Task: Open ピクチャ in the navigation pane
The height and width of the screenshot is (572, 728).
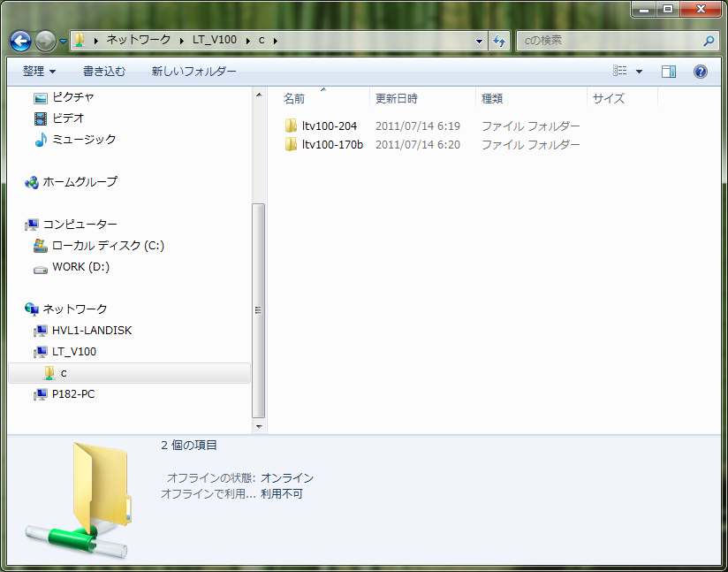Action: pyautogui.click(x=73, y=96)
